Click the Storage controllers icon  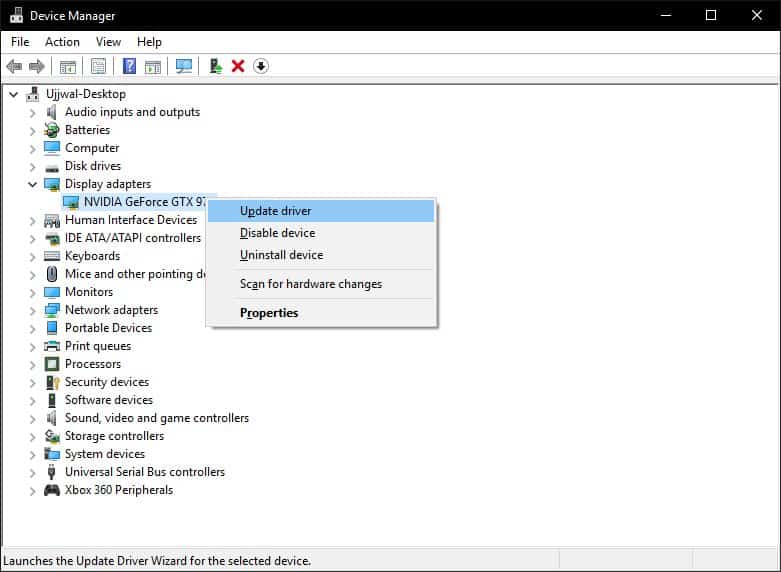[x=52, y=436]
